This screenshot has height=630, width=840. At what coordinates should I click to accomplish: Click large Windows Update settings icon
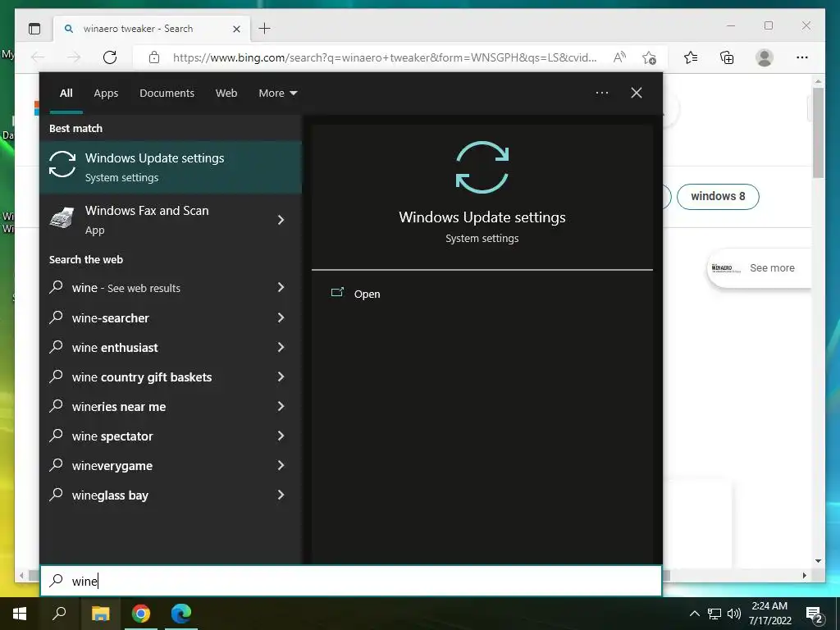482,167
